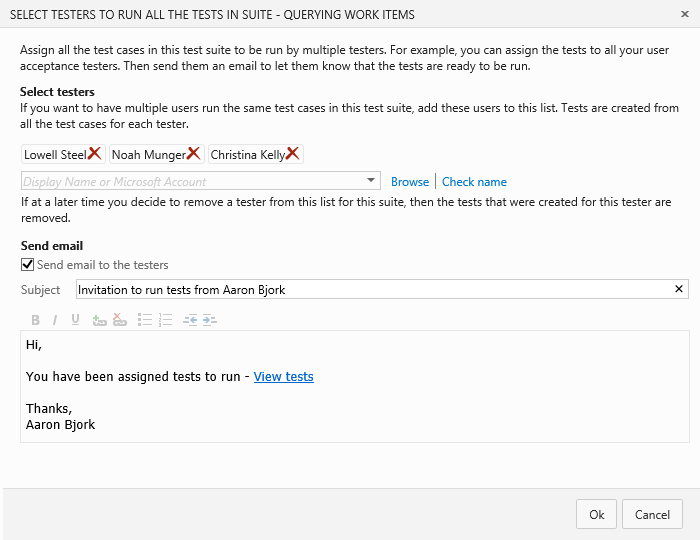The height and width of the screenshot is (540, 700).
Task: Toggle italic formatting in email editor
Action: [x=54, y=320]
